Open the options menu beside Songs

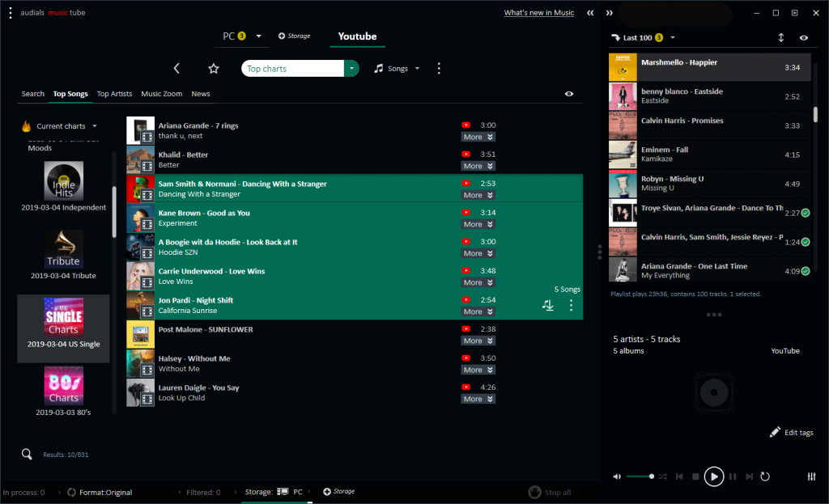pyautogui.click(x=438, y=68)
